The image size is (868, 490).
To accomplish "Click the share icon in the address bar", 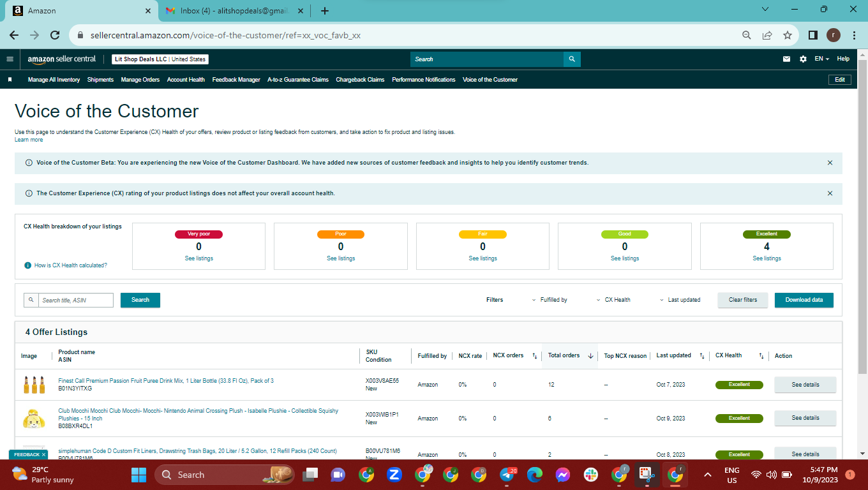I will point(767,35).
